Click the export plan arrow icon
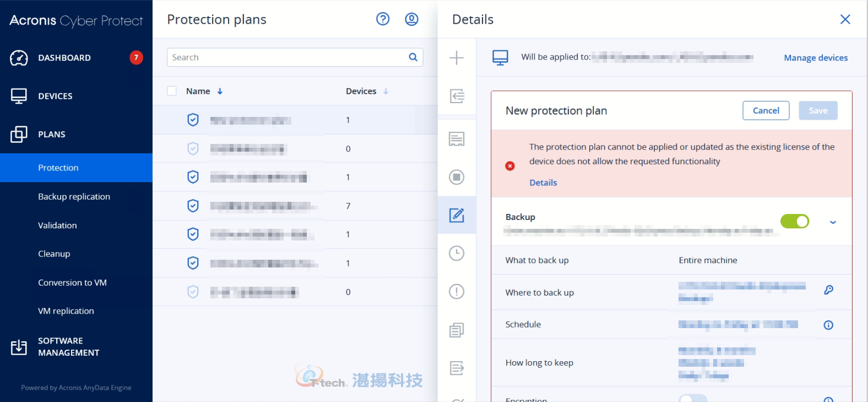The height and width of the screenshot is (402, 868). pos(457,368)
